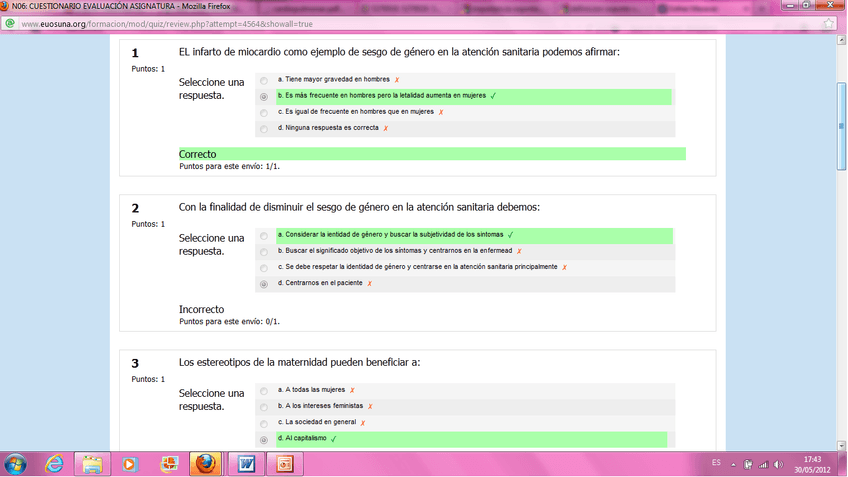Show hidden system tray icons arrow
Screen dimensions: 848x477
pyautogui.click(x=735, y=464)
